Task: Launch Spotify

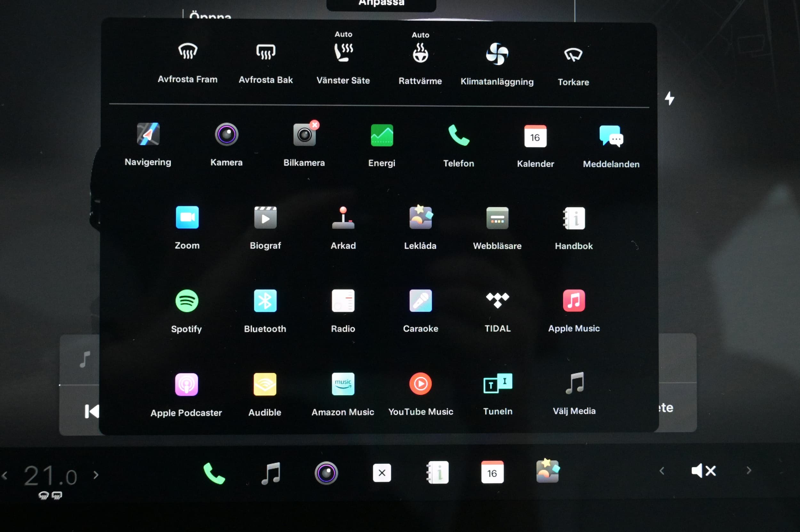Action: click(187, 301)
